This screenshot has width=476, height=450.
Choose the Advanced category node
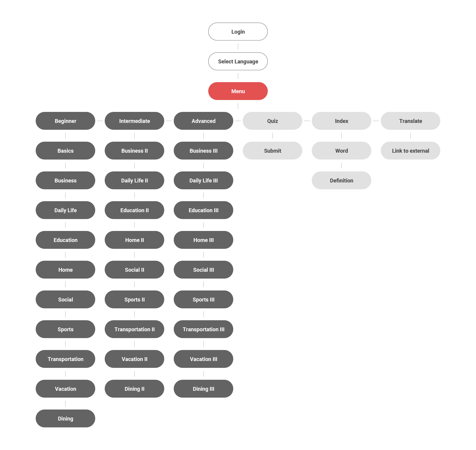[x=203, y=121]
